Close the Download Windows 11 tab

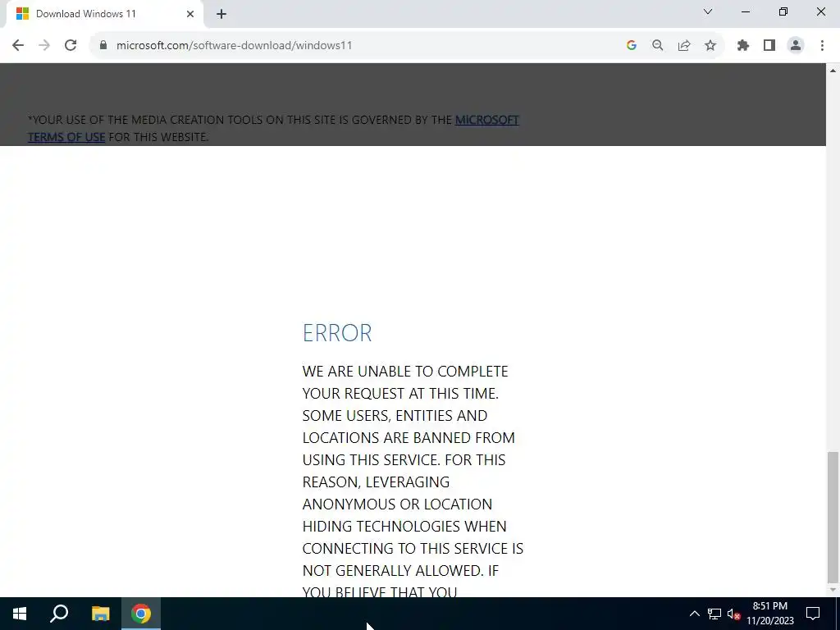point(190,14)
